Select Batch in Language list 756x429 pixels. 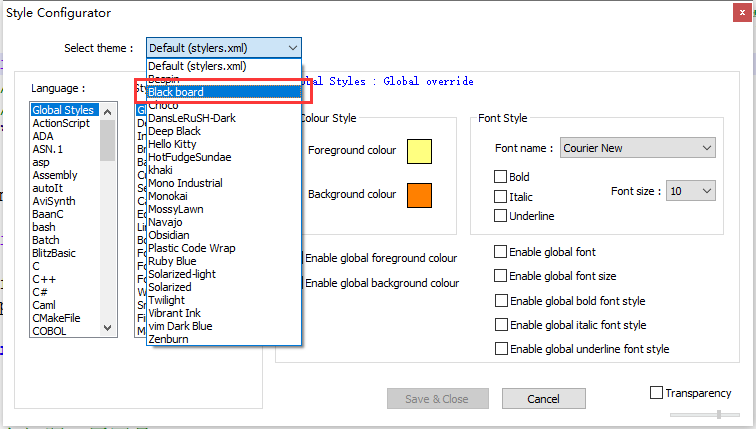tap(65, 240)
